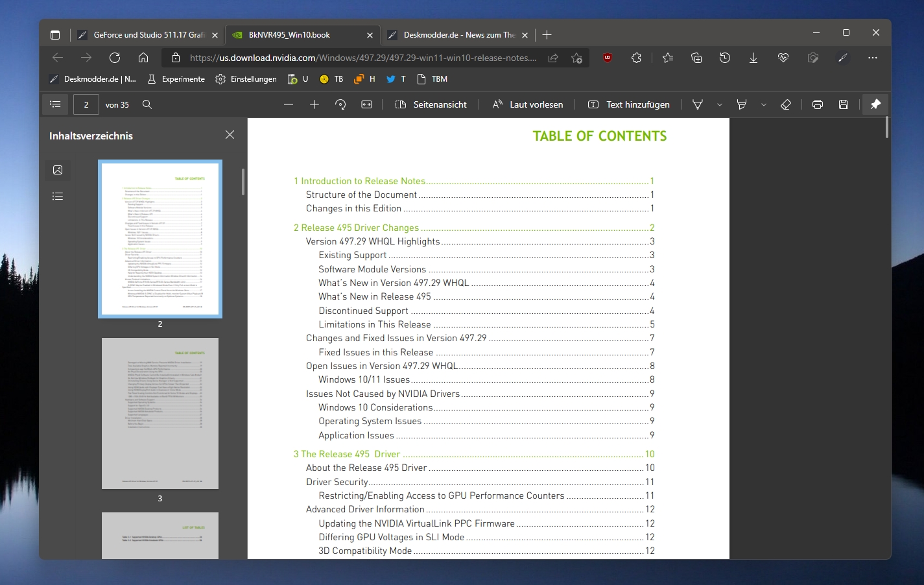The width and height of the screenshot is (924, 585).
Task: Open 2 Release 495 Driver Changes entry
Action: 474,228
